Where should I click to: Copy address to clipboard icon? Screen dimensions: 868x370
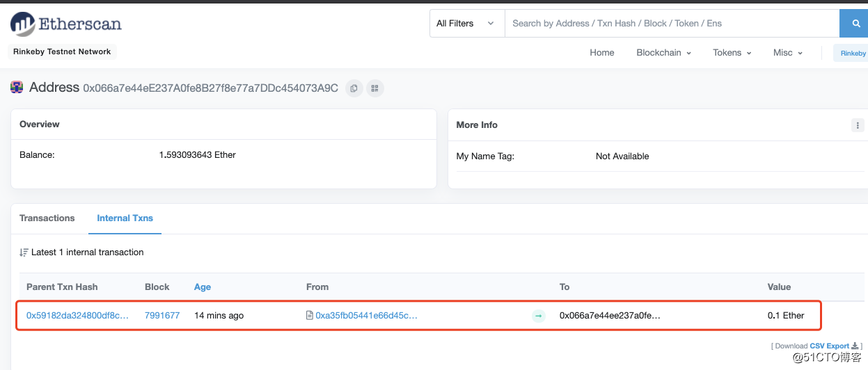(x=354, y=88)
